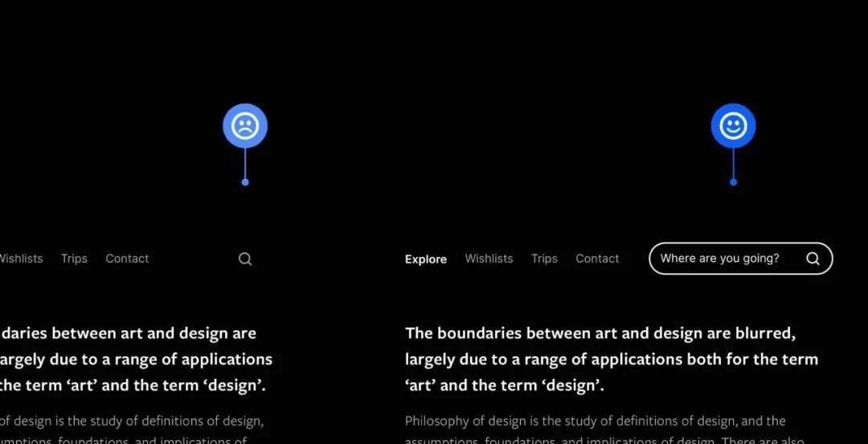The height and width of the screenshot is (444, 868).
Task: Open Contact in the right navigation
Action: (597, 259)
